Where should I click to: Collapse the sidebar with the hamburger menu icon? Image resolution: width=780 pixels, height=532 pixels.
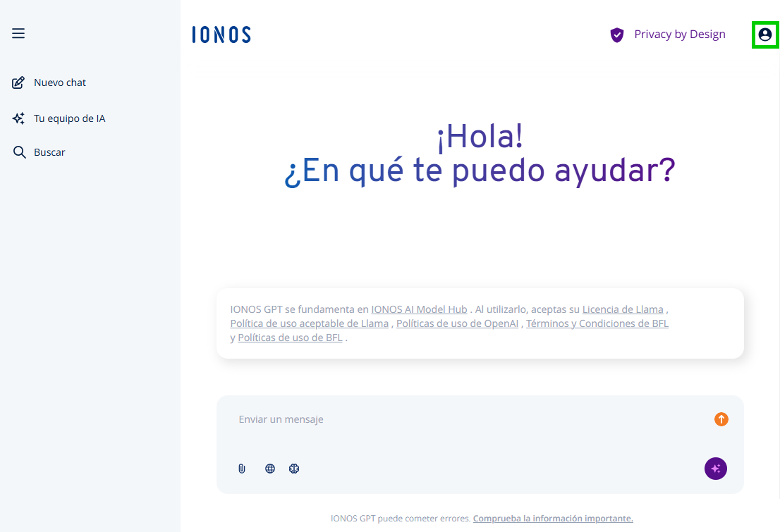click(18, 33)
